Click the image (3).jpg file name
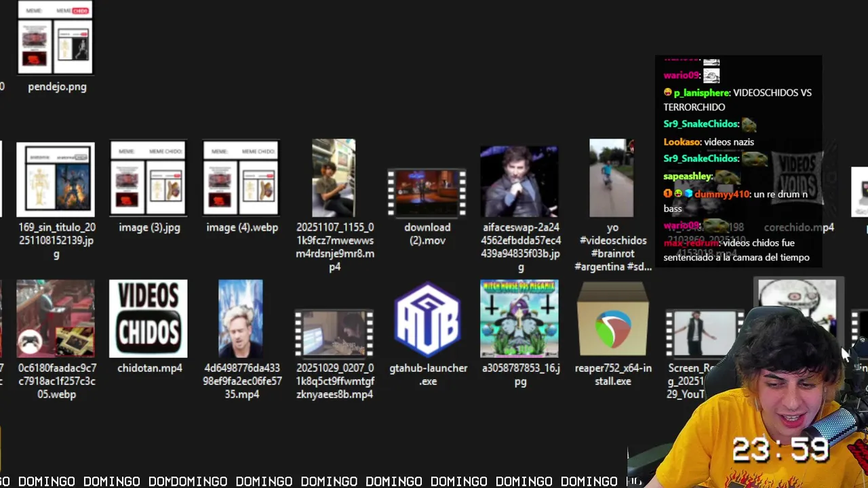The height and width of the screenshot is (488, 868). pyautogui.click(x=149, y=228)
